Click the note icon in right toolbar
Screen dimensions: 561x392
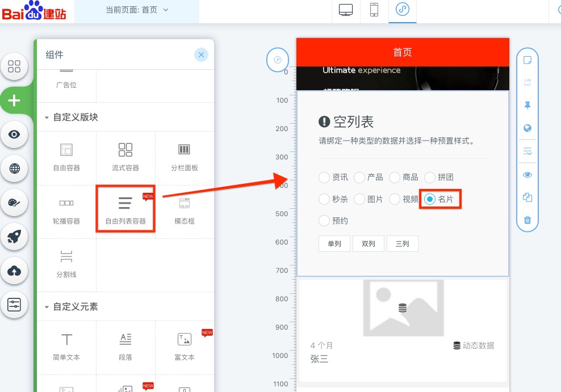pos(527,60)
